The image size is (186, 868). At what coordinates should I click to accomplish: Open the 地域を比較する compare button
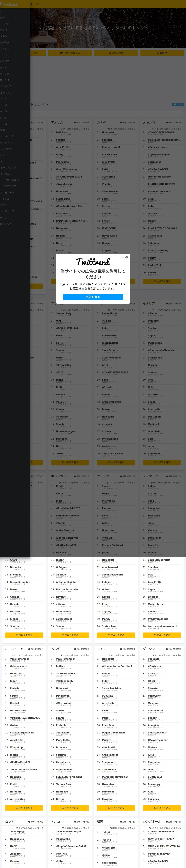click(70, 53)
